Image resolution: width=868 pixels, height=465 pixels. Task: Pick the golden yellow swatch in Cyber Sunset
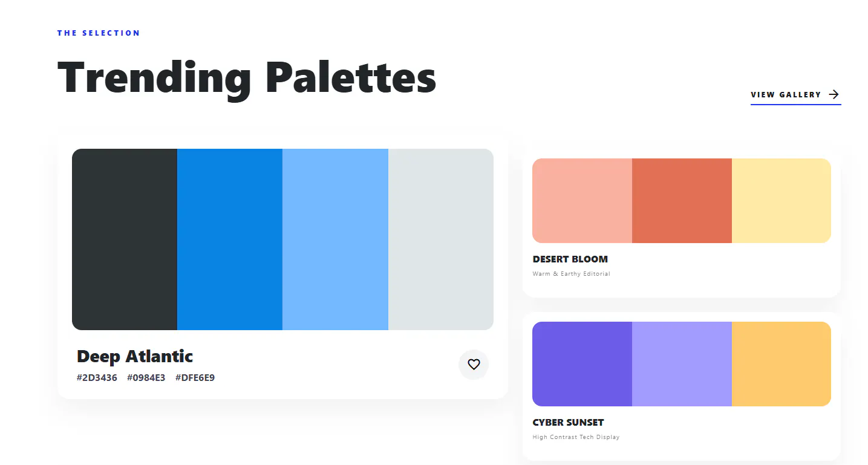point(782,364)
